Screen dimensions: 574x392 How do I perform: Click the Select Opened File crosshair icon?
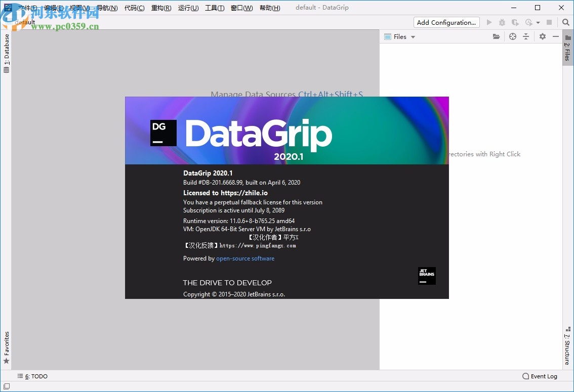[513, 36]
